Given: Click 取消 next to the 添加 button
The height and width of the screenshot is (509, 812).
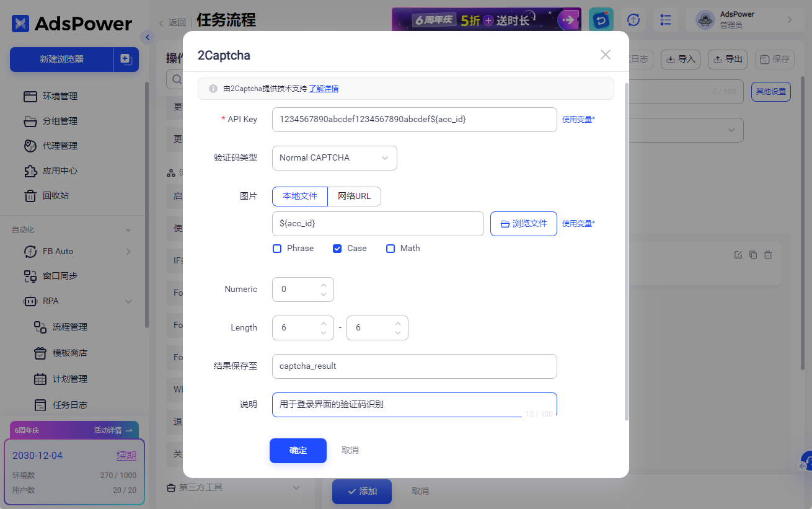Looking at the screenshot, I should click(420, 492).
